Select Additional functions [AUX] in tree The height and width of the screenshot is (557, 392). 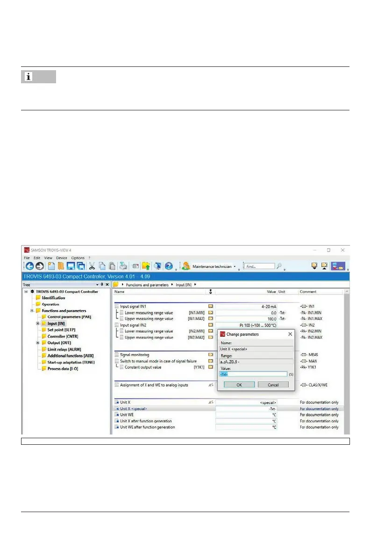click(x=71, y=355)
